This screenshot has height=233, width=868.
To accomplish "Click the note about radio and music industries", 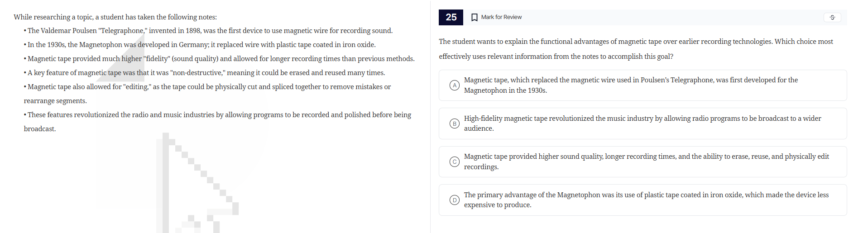I will coord(219,115).
